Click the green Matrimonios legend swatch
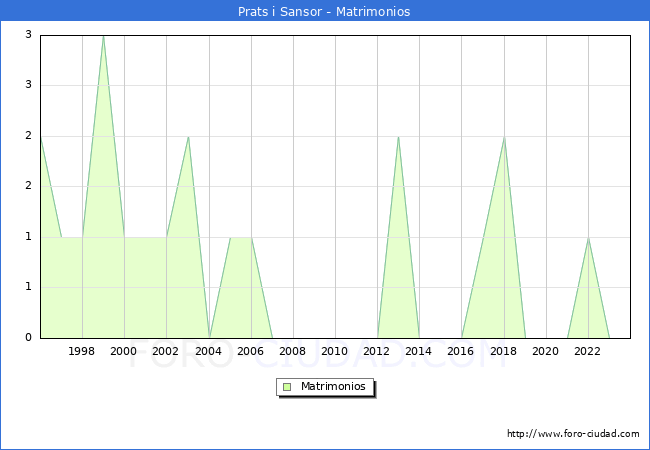Image resolution: width=650 pixels, height=450 pixels. click(x=287, y=387)
